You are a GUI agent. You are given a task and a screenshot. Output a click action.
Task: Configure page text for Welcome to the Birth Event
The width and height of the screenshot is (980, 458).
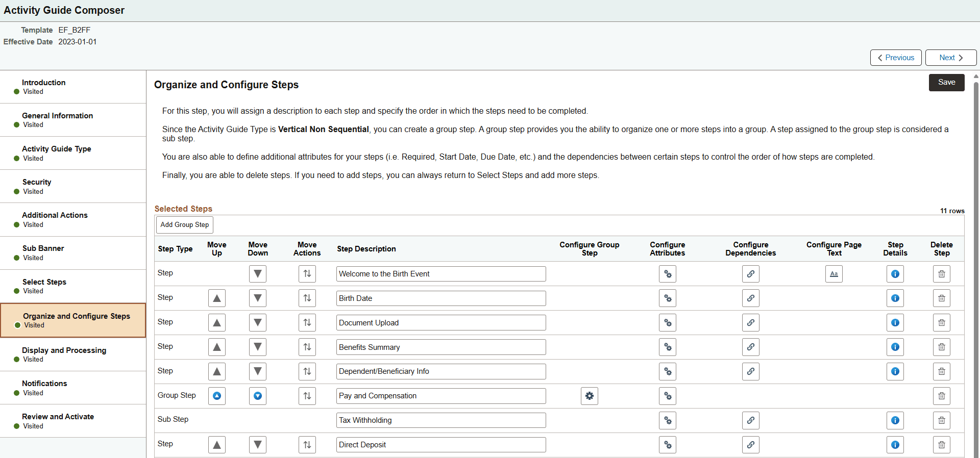pyautogui.click(x=834, y=274)
